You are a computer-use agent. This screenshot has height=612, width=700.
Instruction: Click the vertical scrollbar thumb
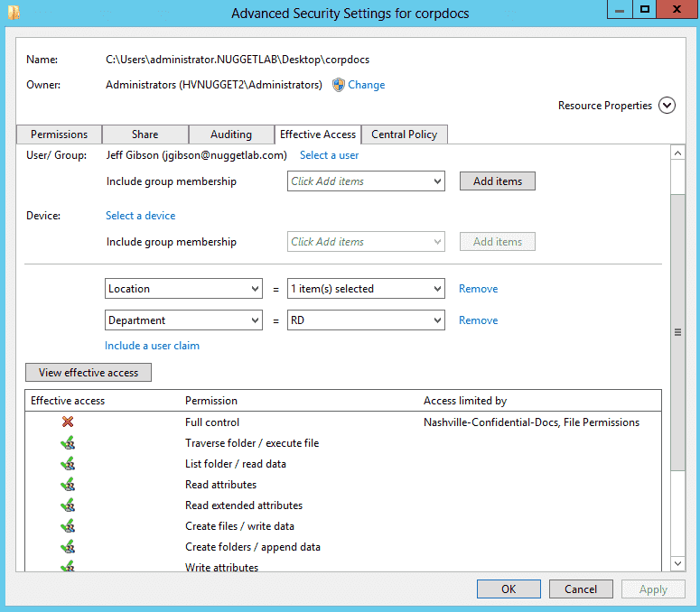coord(677,332)
